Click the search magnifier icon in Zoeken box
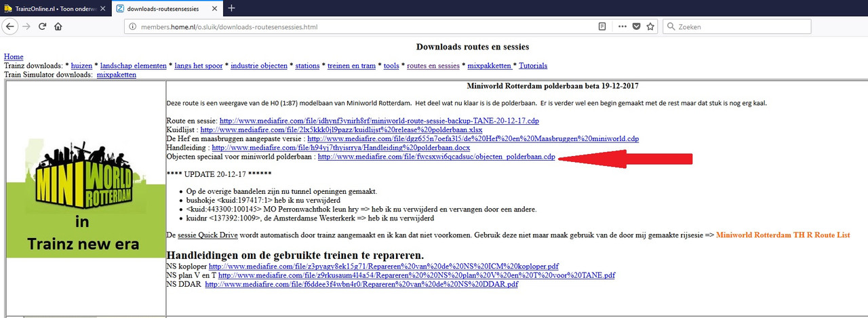The height and width of the screenshot is (318, 868). [671, 27]
